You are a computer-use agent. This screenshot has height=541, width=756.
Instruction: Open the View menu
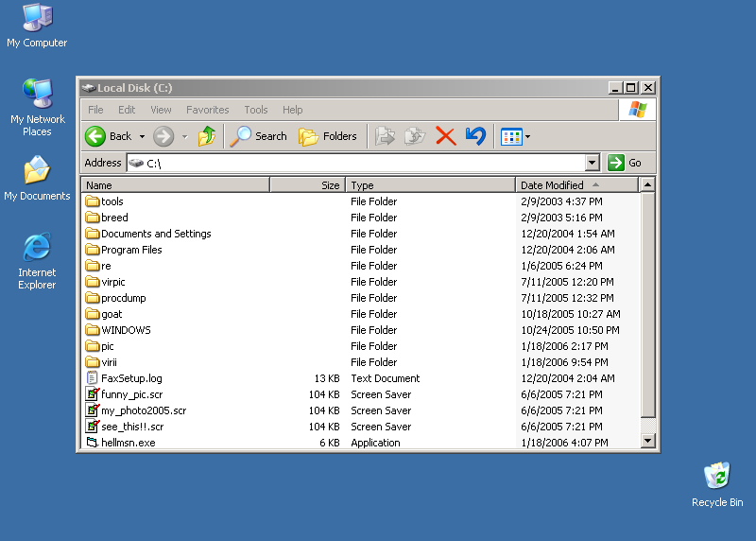click(161, 110)
